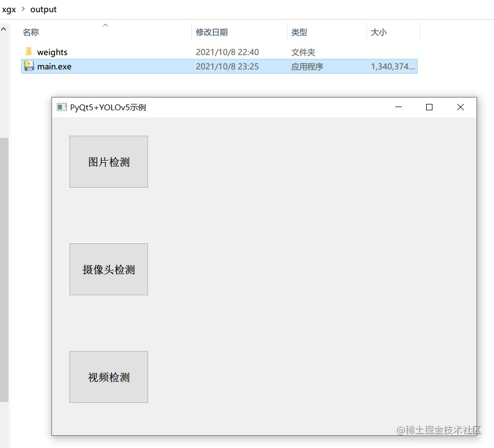This screenshot has height=448, width=494.
Task: Click the 文件夹 type cell
Action: [x=303, y=52]
